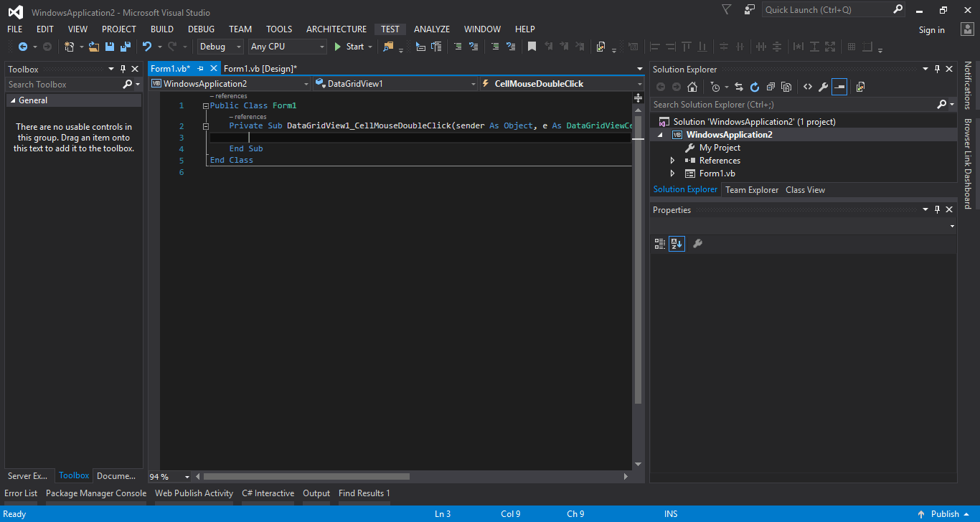Open the BUILD menu
980x522 pixels.
162,29
